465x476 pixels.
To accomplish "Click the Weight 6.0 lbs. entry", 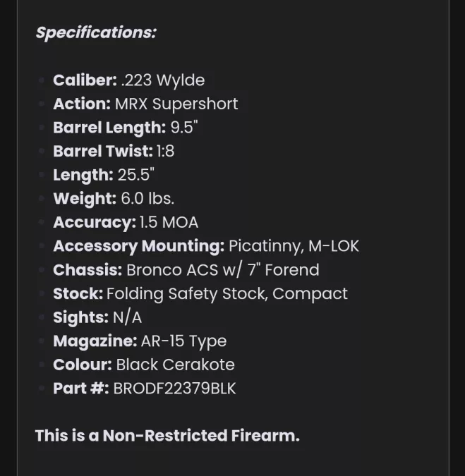I will pyautogui.click(x=114, y=199).
